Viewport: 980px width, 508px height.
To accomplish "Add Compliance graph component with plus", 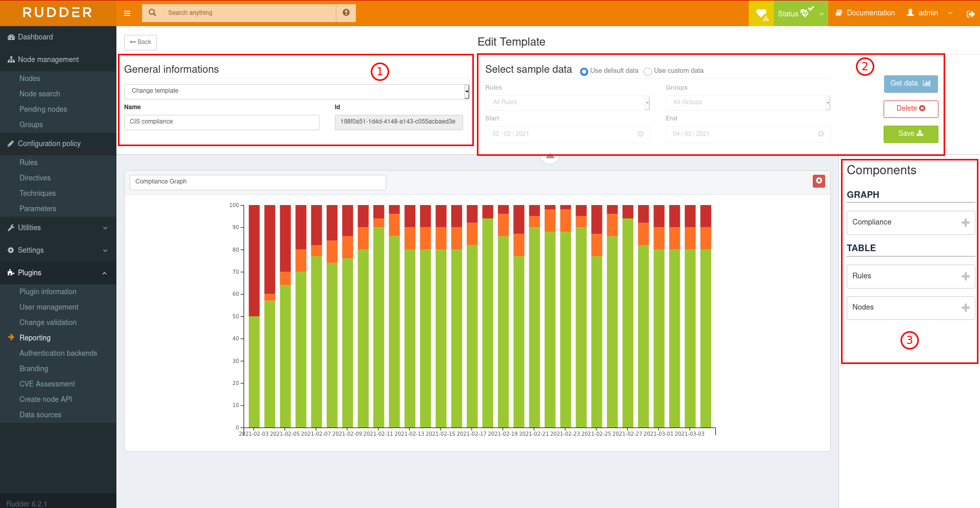I will point(965,222).
